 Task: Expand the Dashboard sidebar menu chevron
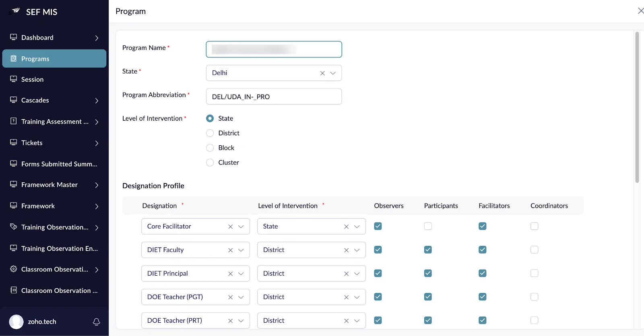point(97,38)
